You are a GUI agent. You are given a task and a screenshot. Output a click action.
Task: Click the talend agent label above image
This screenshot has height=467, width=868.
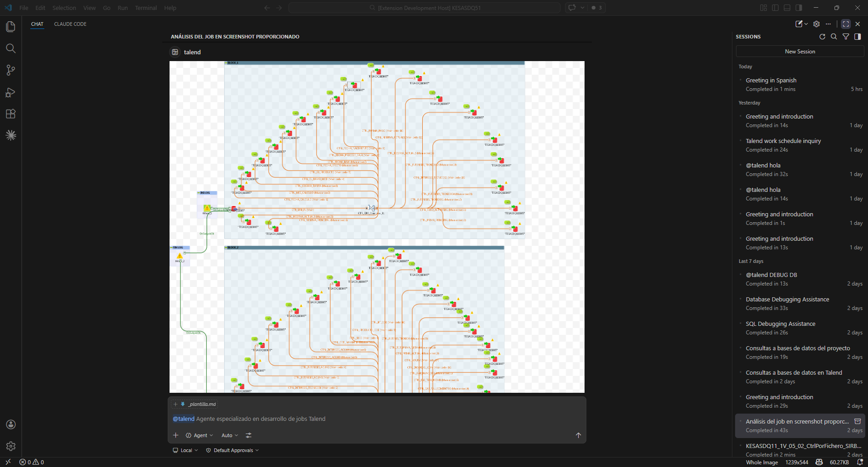point(192,52)
